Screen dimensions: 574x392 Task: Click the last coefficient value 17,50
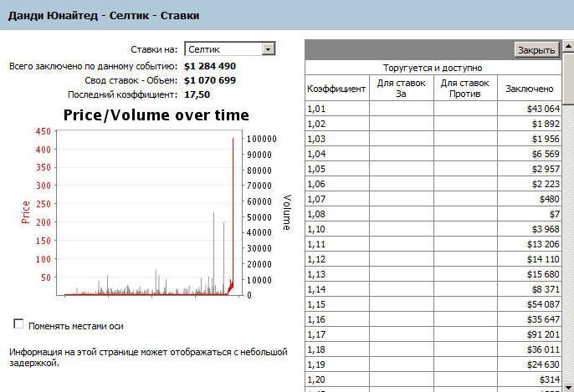point(197,94)
